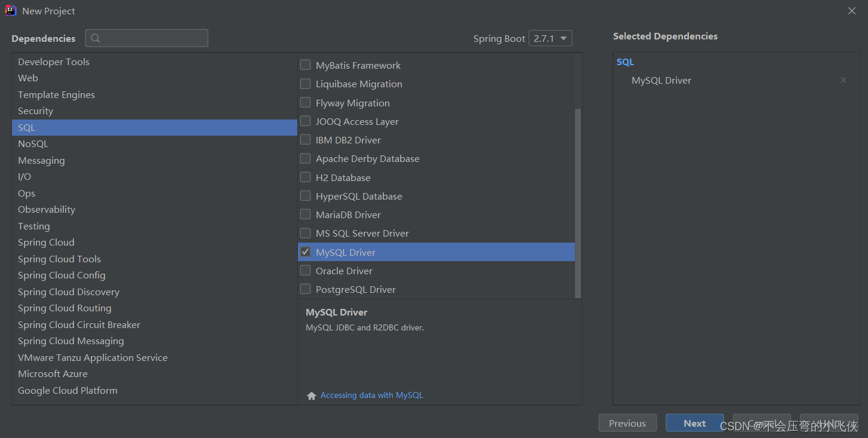Screen dimensions: 868x438
Task: Select the Testing category
Action: (154, 226)
